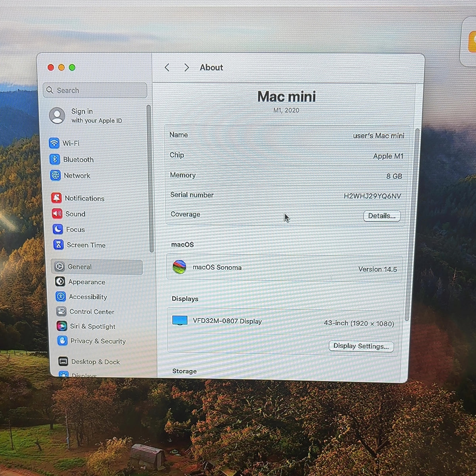The height and width of the screenshot is (476, 476).
Task: Click the General gear icon
Action: coord(59,266)
